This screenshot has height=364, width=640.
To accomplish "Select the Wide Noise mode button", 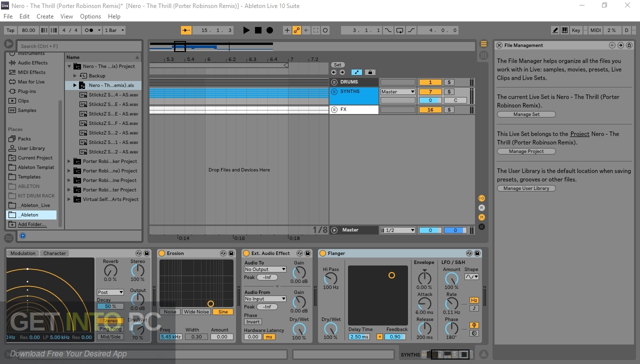I will [x=196, y=312].
